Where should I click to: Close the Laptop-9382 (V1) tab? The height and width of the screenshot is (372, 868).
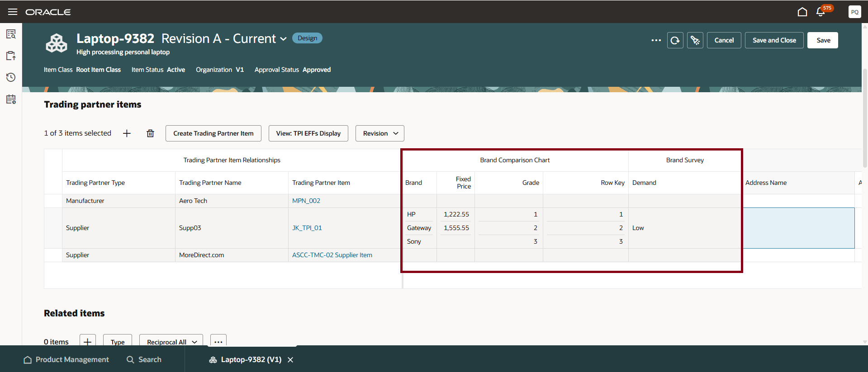pyautogui.click(x=290, y=360)
